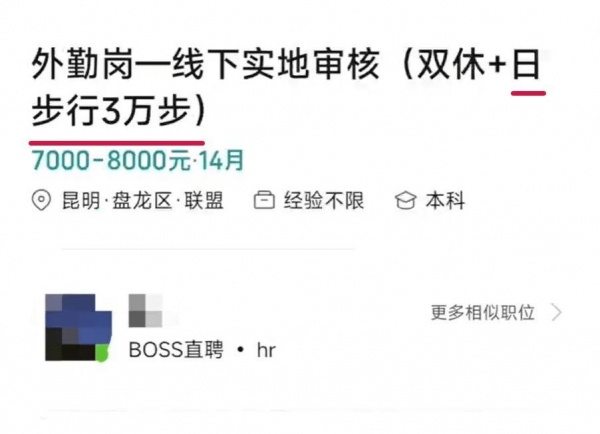Click the salary text 7000-8000元·14月

[138, 160]
